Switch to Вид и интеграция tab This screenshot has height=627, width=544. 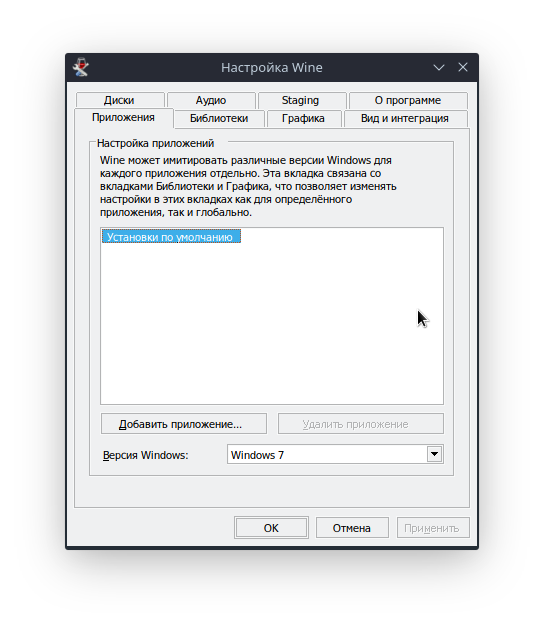(405, 118)
